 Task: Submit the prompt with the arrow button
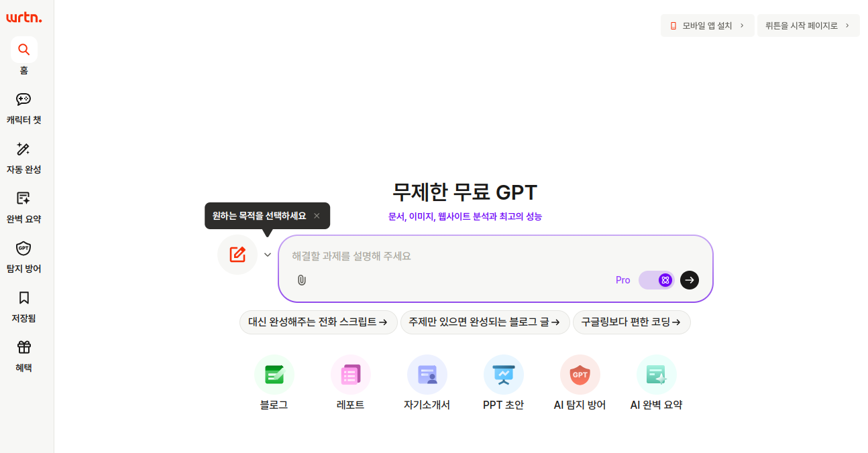[690, 280]
